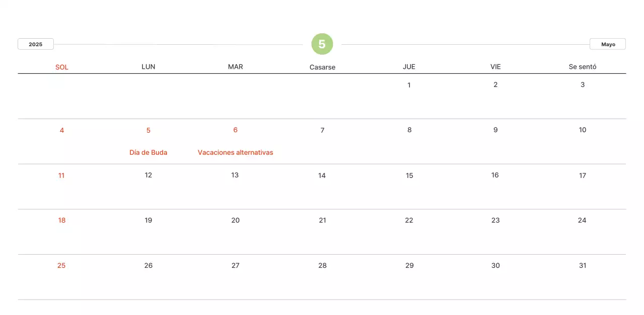Select day 28 on the calendar
Viewport: 644px width, 315px height.
(x=323, y=265)
